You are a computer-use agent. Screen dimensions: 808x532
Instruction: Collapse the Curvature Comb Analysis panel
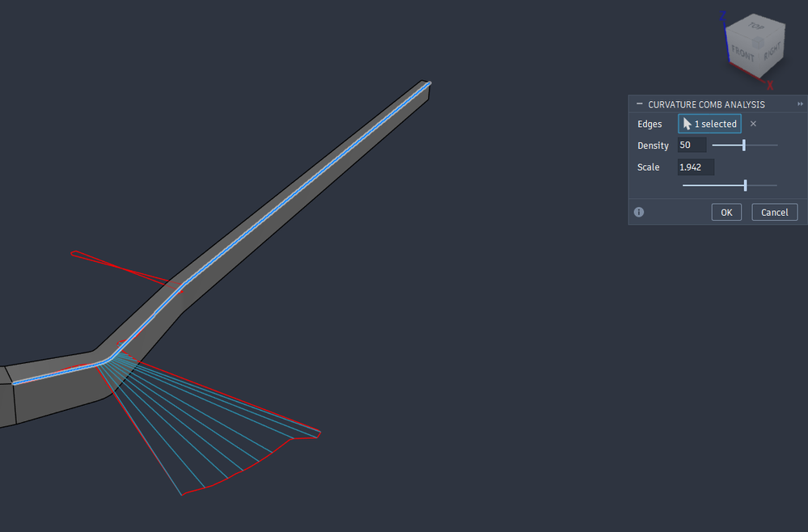[640, 104]
